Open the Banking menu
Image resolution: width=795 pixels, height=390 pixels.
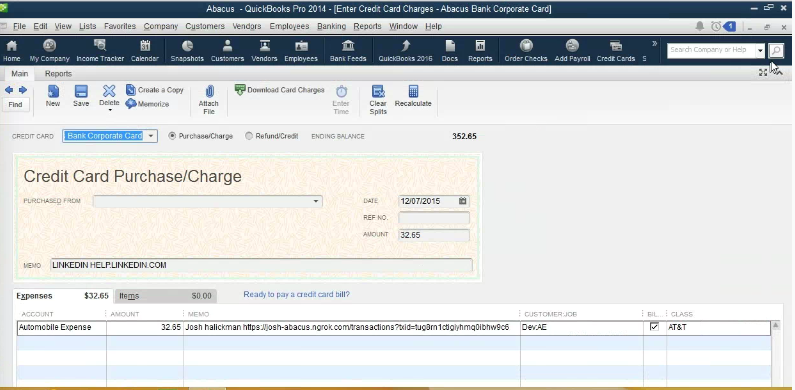click(332, 26)
